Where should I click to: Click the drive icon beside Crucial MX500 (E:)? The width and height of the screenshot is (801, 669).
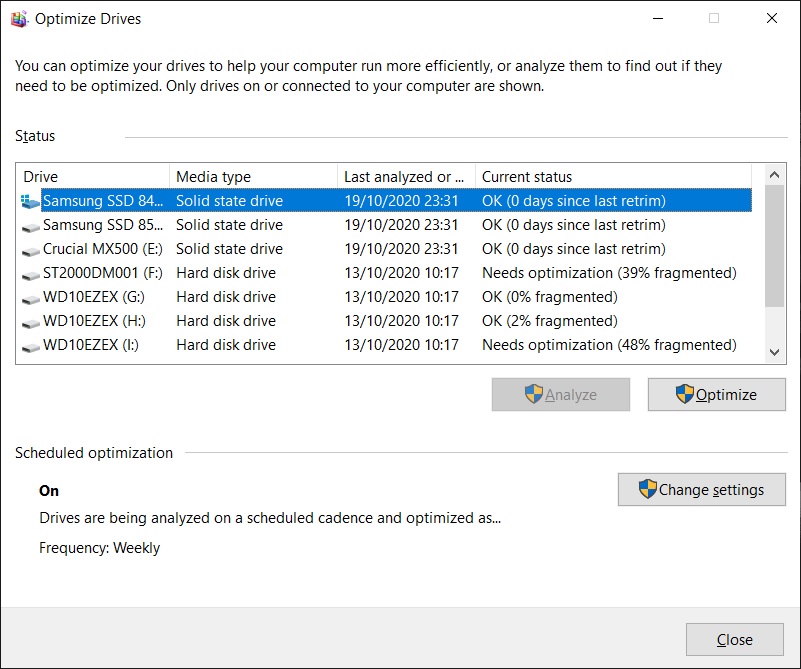click(30, 250)
